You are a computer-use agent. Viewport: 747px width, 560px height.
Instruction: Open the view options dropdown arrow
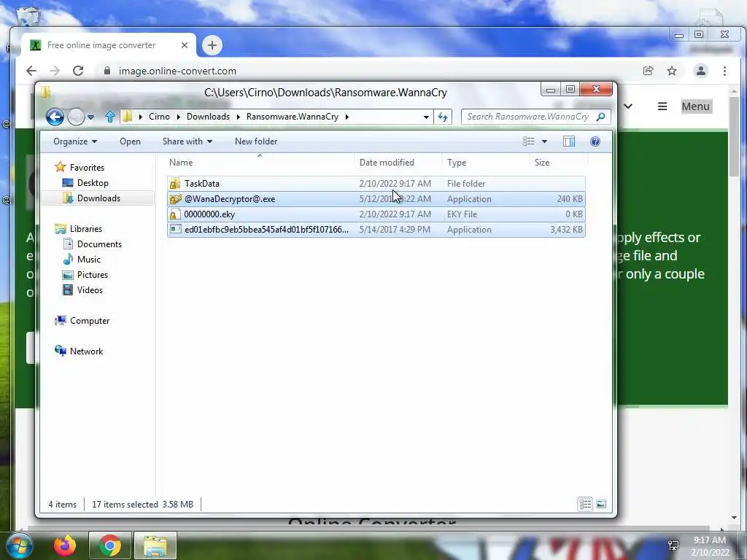[x=544, y=141]
